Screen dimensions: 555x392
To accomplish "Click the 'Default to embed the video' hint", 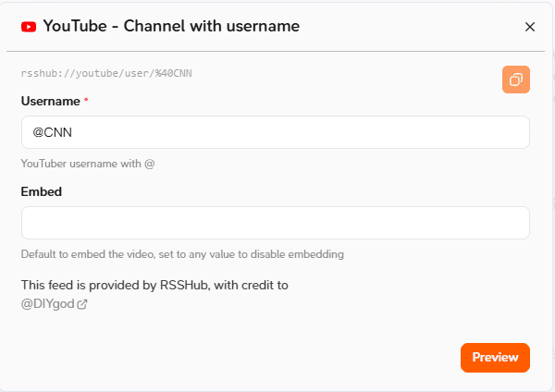I will [x=182, y=254].
